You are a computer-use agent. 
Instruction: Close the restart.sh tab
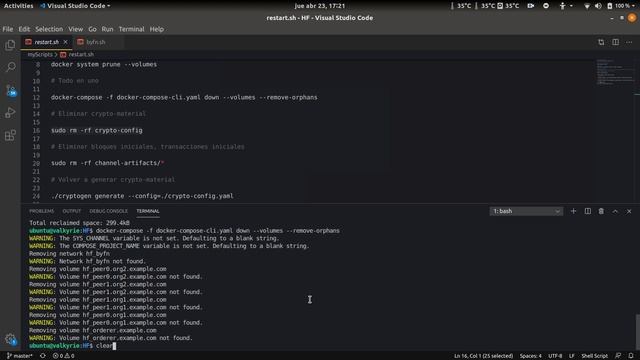tap(65, 42)
